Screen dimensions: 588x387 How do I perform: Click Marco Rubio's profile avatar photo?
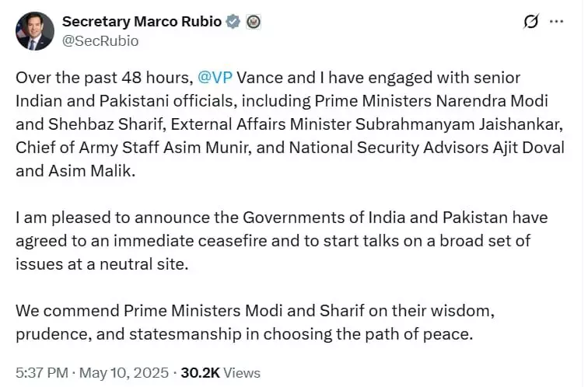point(34,32)
